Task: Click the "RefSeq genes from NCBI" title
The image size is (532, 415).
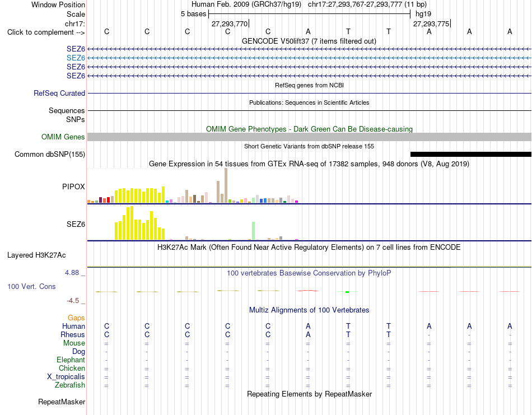Action: point(309,85)
